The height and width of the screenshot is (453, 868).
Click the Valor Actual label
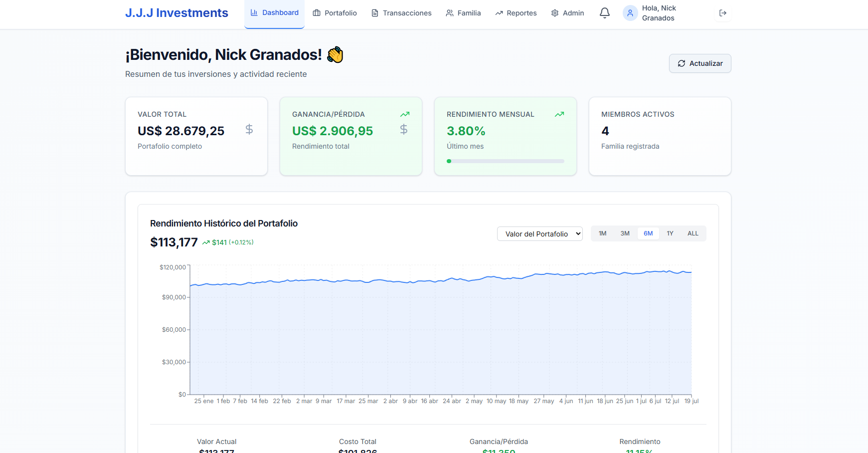point(216,442)
